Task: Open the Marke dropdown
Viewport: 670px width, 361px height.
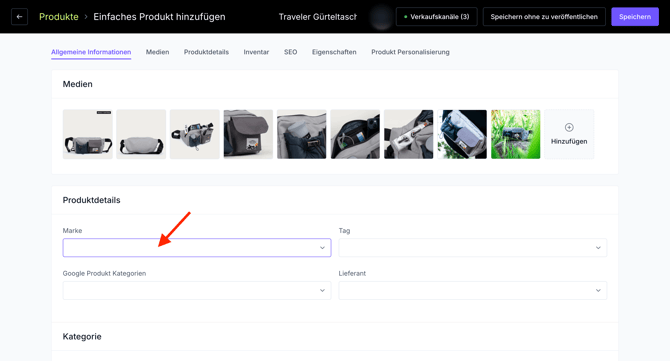Action: click(x=197, y=248)
